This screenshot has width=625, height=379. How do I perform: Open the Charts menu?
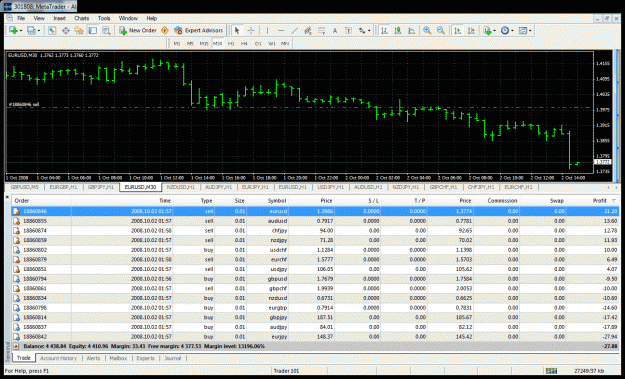tap(81, 18)
